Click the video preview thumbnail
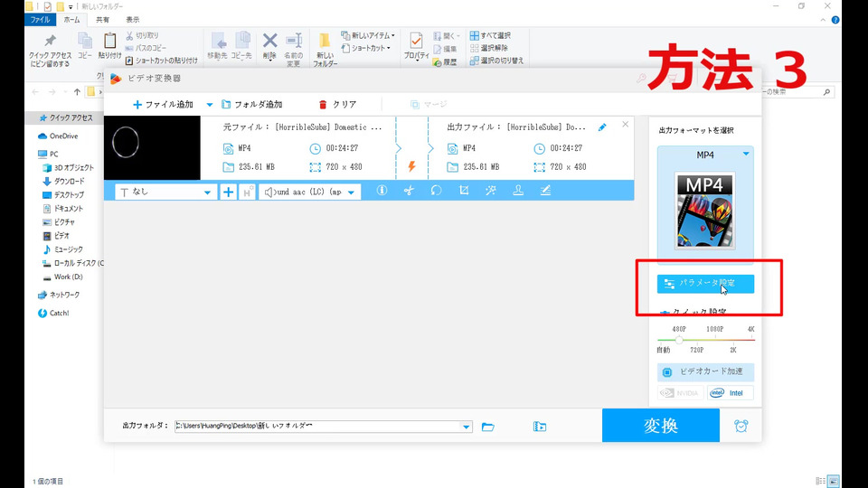868x488 pixels. point(152,147)
